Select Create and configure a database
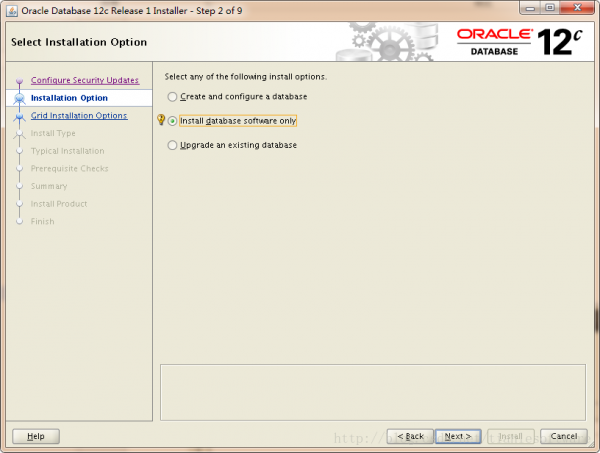The width and height of the screenshot is (600, 453). 238,96
